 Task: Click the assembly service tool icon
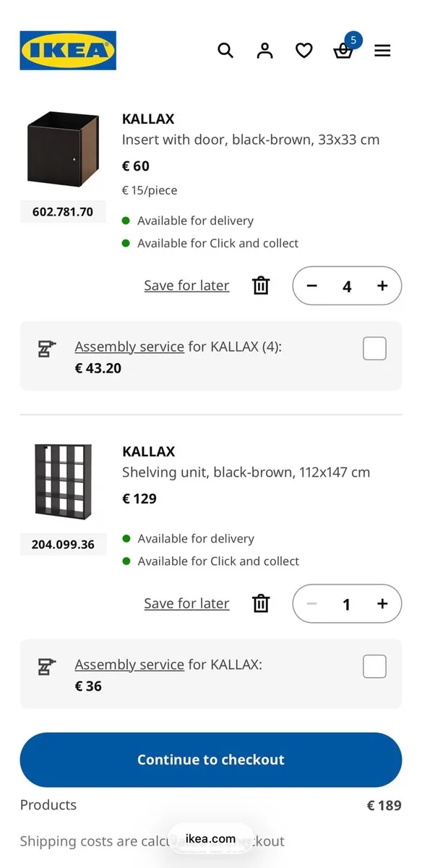pyautogui.click(x=46, y=349)
